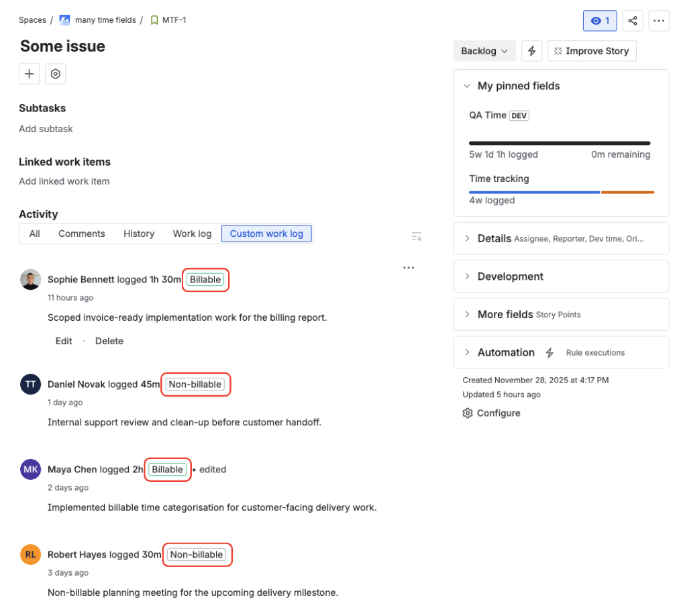Click the Improve Story button
The width and height of the screenshot is (679, 616).
(591, 50)
